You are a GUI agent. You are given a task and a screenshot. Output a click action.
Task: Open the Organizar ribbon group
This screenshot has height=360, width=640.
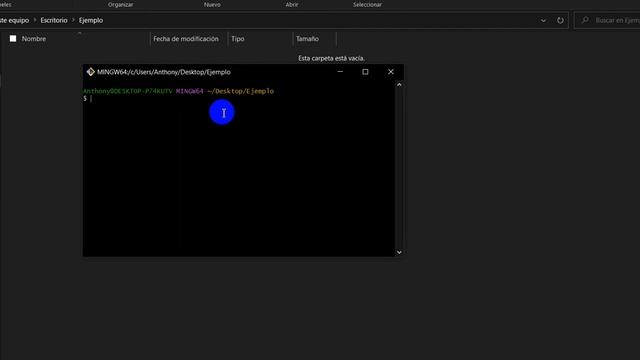[120, 4]
